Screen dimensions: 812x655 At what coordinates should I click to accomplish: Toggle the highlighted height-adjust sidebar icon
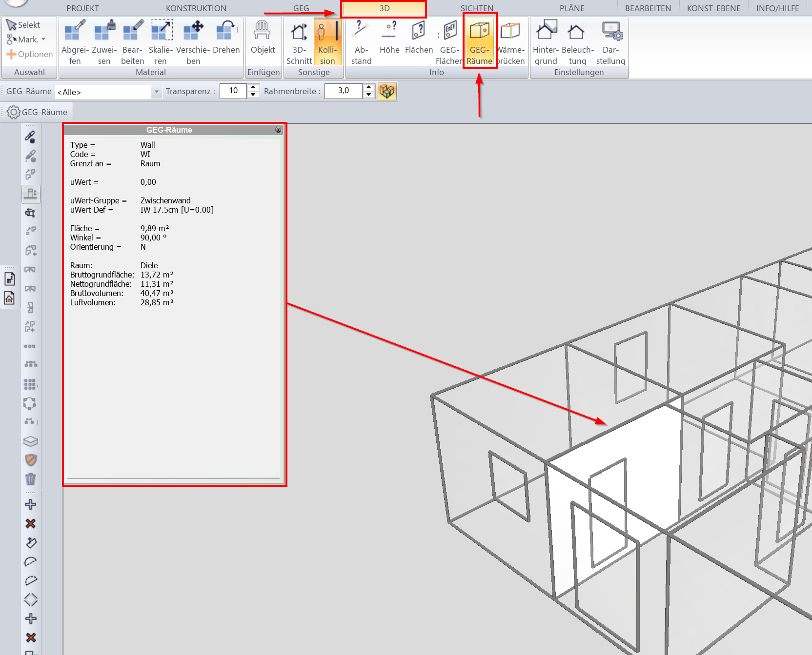tap(31, 194)
